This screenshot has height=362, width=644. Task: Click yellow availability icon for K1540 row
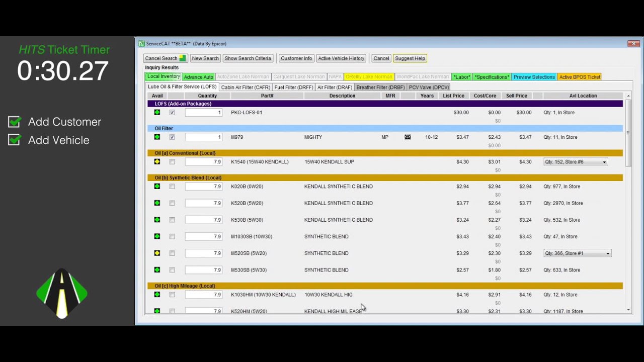tap(157, 161)
